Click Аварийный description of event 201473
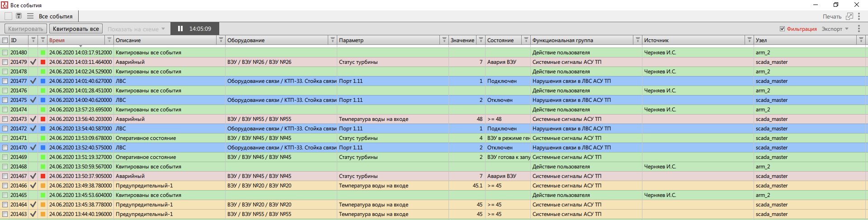The image size is (868, 220). tap(130, 119)
